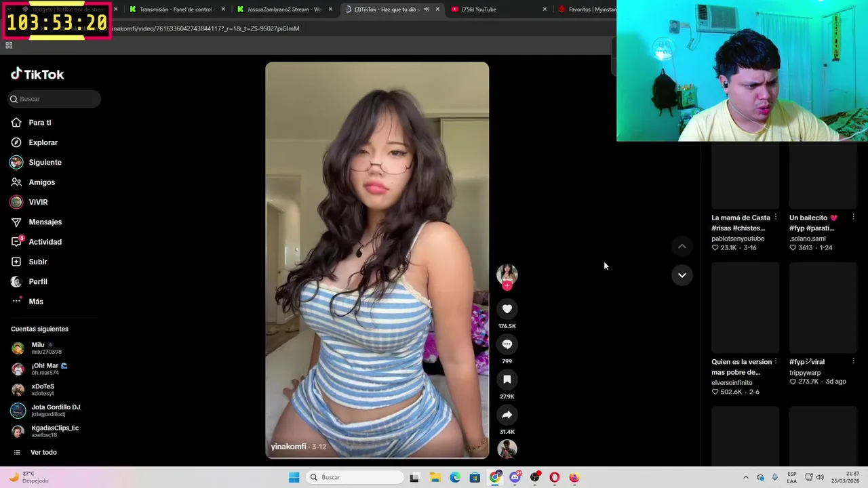The image size is (868, 488).
Task: Open Firefox from the taskbar
Action: [574, 477]
